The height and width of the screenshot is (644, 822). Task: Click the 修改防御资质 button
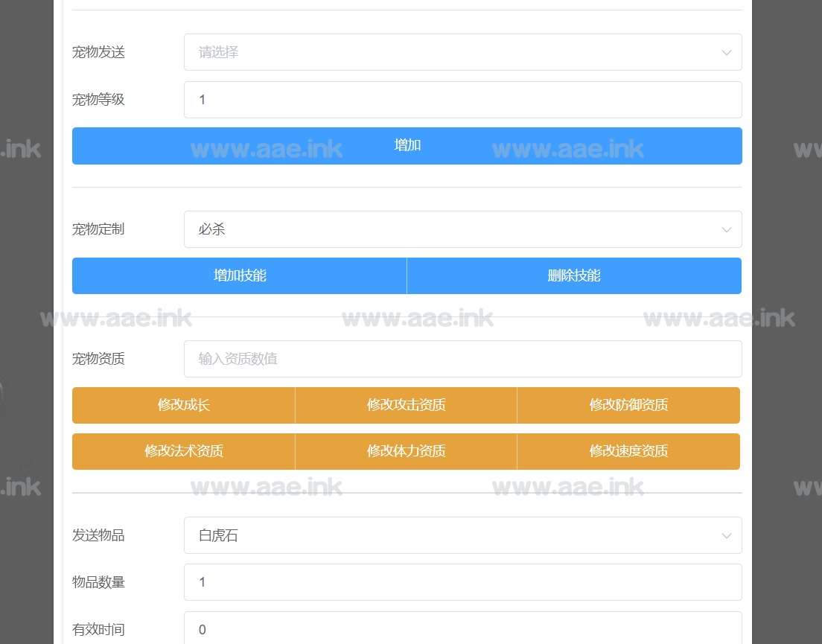(628, 405)
